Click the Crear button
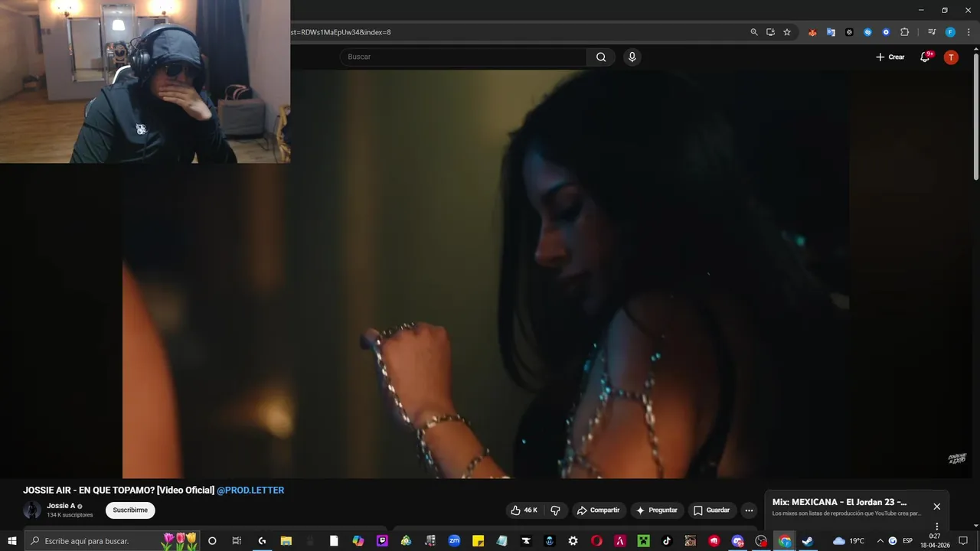 (x=890, y=57)
